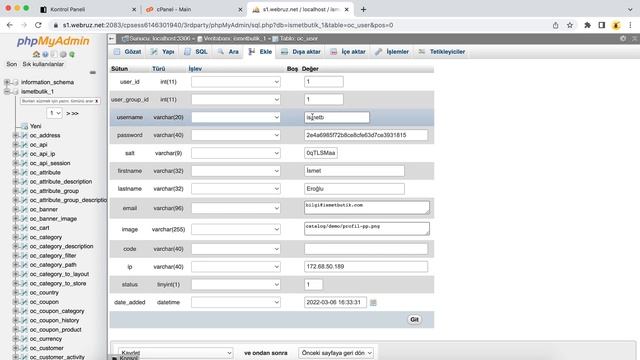Open calendar picker next to date_added value
The height and width of the screenshot is (360, 640).
[x=373, y=302]
